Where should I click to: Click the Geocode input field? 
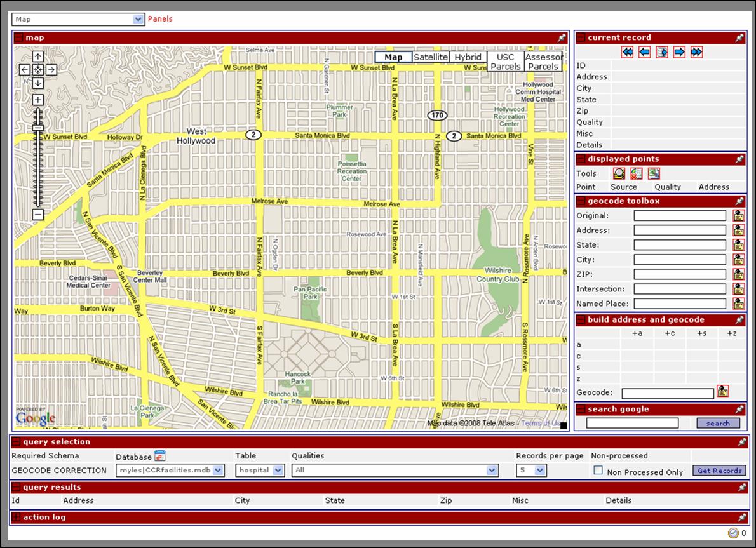pos(668,393)
